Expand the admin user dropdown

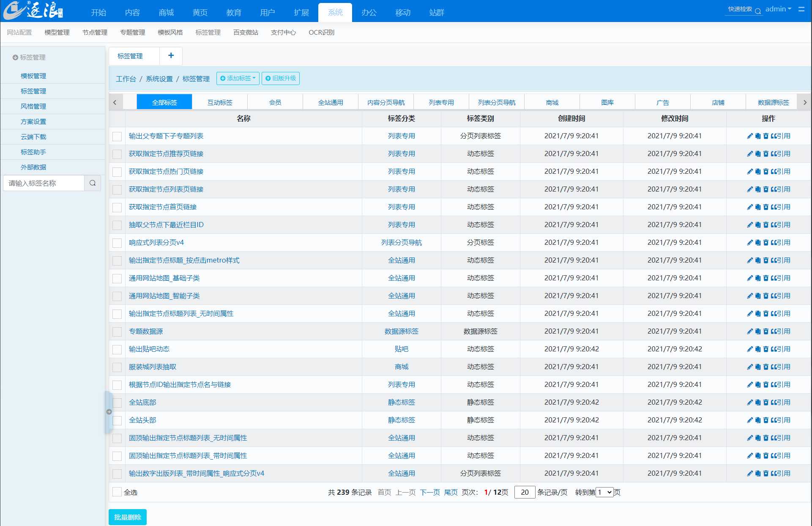click(x=778, y=9)
